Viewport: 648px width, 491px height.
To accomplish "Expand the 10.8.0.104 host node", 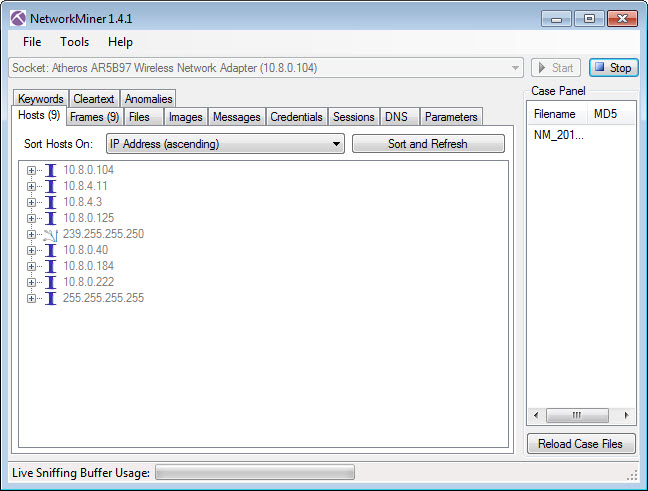I will [x=31, y=170].
